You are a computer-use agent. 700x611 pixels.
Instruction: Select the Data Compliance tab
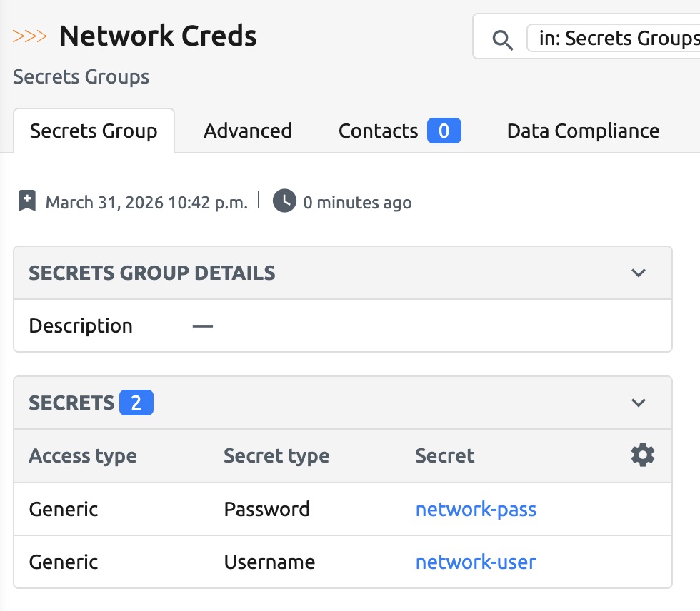click(x=583, y=131)
